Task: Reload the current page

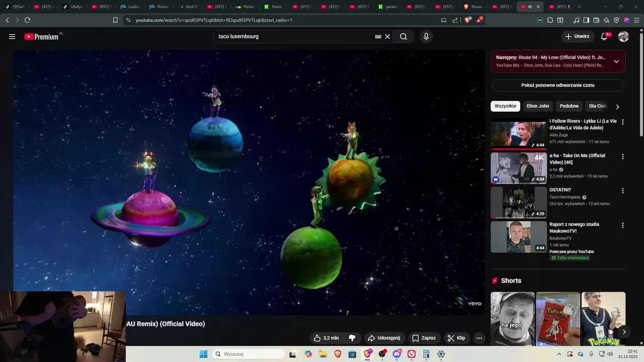Action: tap(27, 20)
